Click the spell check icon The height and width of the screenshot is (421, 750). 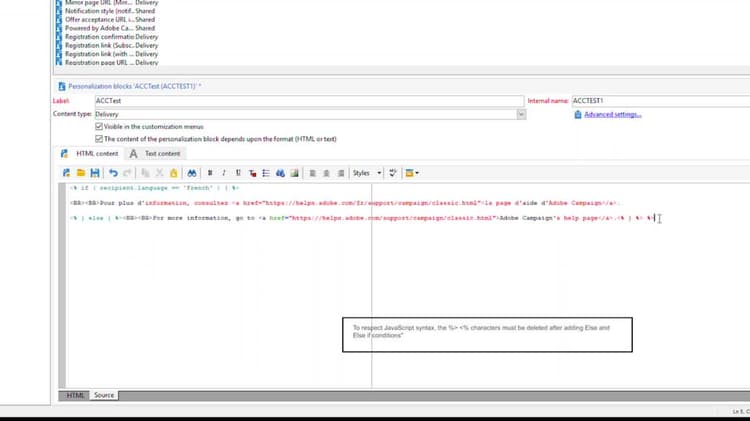click(x=393, y=173)
